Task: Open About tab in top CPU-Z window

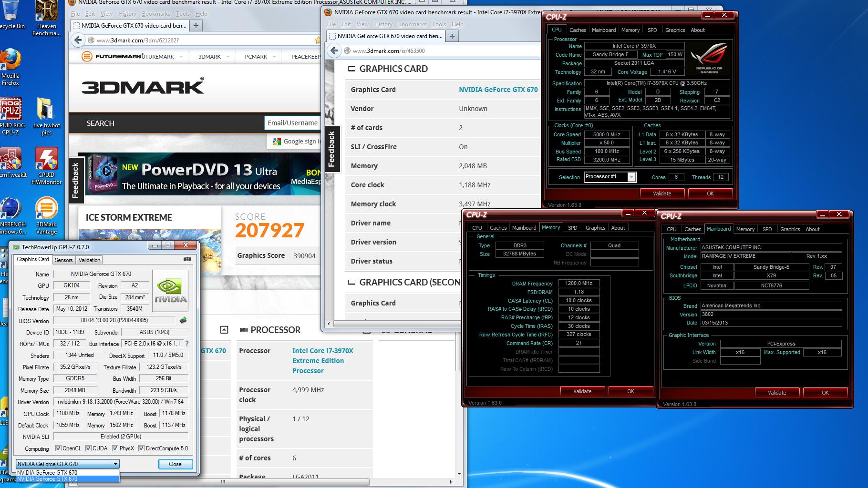Action: [x=697, y=30]
